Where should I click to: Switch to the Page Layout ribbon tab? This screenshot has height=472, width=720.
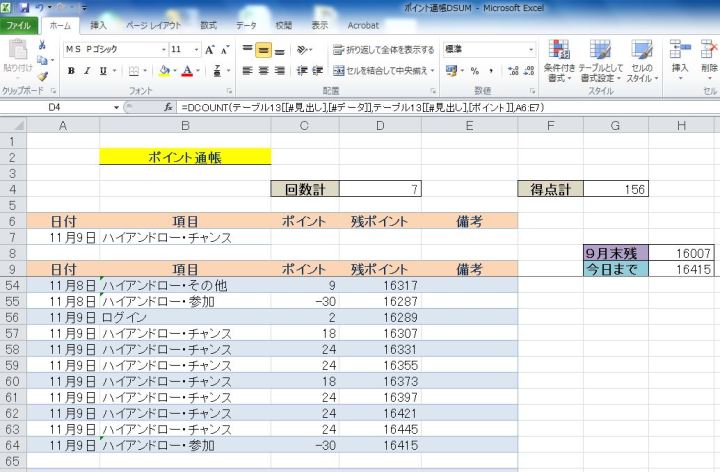152,24
